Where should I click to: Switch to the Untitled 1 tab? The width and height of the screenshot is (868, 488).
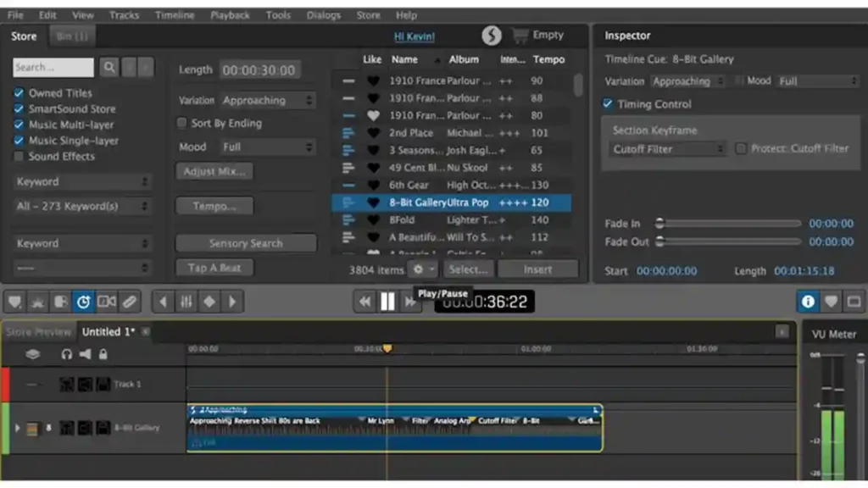point(108,331)
